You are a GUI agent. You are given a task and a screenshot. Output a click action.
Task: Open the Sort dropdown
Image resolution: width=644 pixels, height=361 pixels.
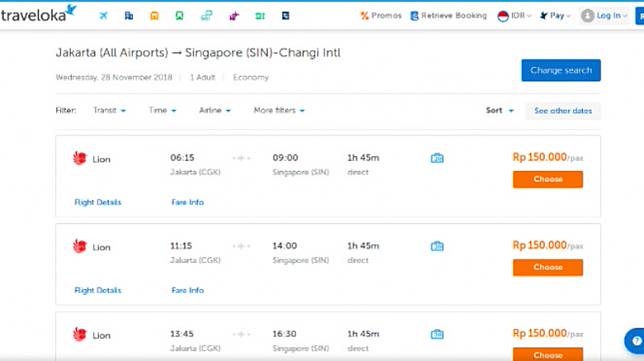[499, 110]
